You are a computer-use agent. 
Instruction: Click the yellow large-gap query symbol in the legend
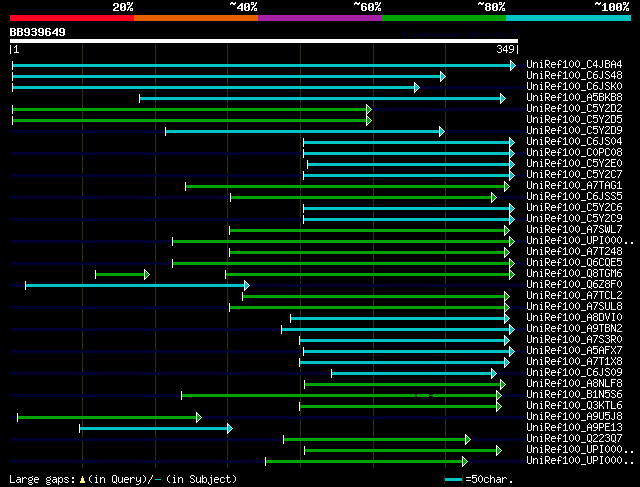point(82,480)
